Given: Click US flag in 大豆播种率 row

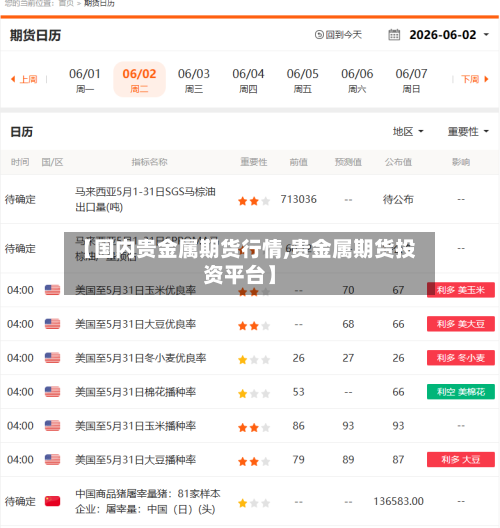Looking at the screenshot, I should click(x=52, y=460).
